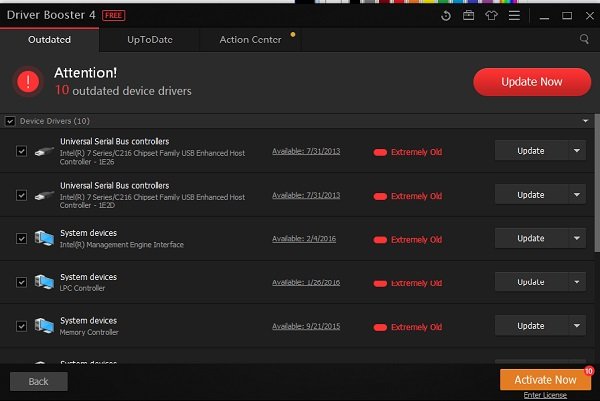Image resolution: width=600 pixels, height=401 pixels.
Task: Open Update dropdown arrow for Memory Controller
Action: (x=577, y=326)
